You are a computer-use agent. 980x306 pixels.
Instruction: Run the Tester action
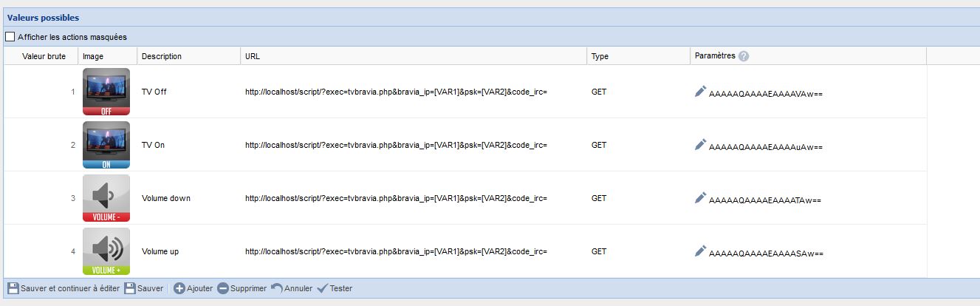tap(335, 288)
